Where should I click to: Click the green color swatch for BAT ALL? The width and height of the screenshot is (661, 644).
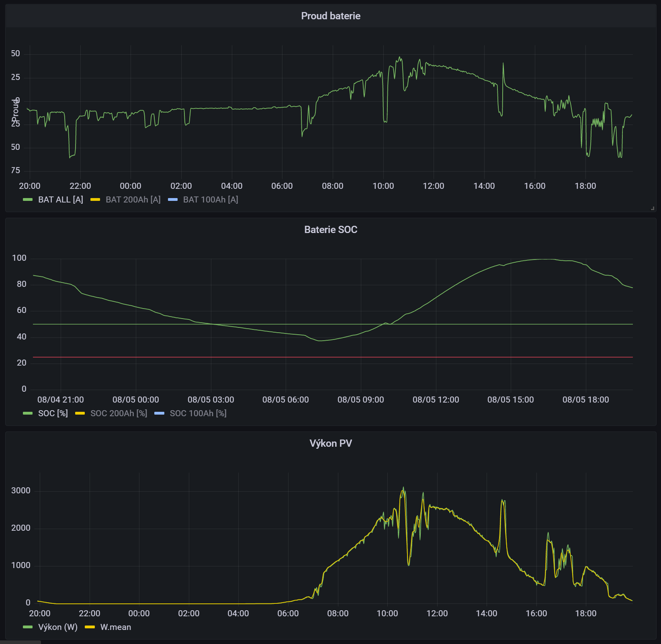tap(28, 200)
